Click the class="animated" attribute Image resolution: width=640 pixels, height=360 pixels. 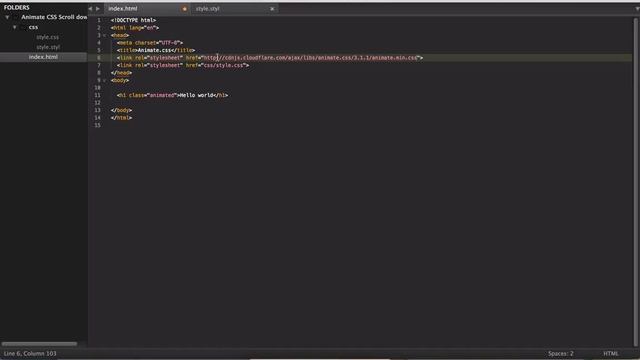[153, 95]
